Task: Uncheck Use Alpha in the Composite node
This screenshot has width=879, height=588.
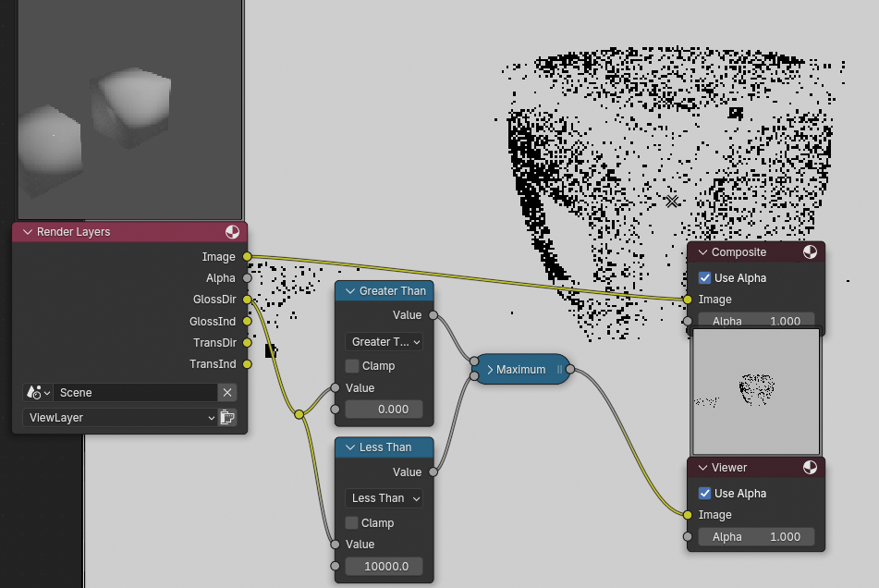Action: pyautogui.click(x=704, y=278)
